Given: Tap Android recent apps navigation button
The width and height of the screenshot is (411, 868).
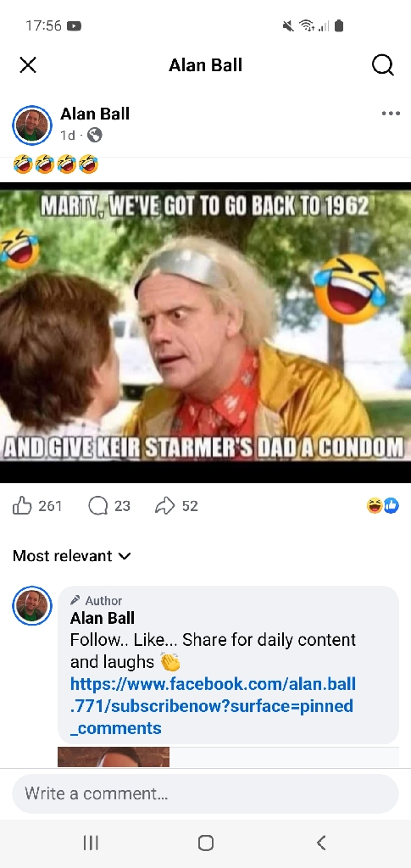Looking at the screenshot, I should click(91, 843).
